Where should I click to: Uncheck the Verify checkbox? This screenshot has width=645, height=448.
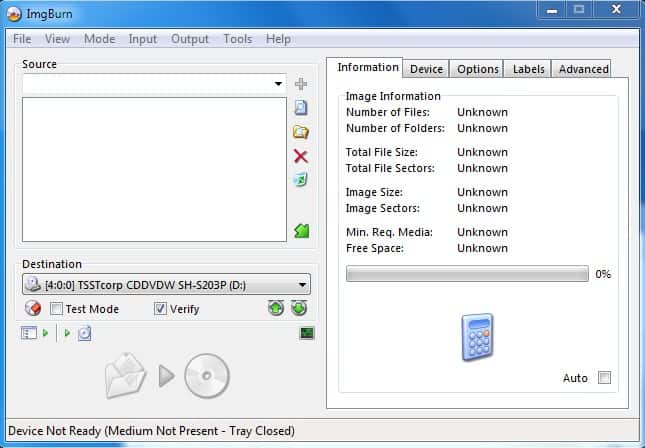[x=160, y=309]
